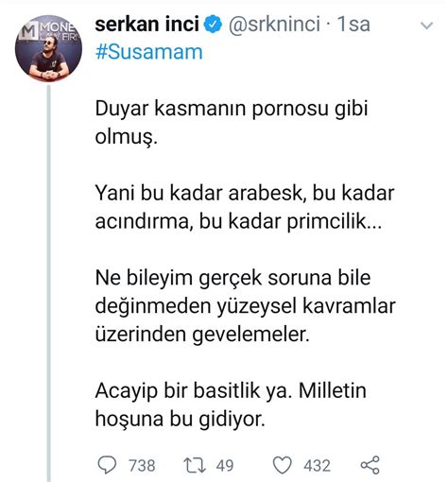Open the 1sa timestamp link
The image size is (448, 482).
point(353,25)
